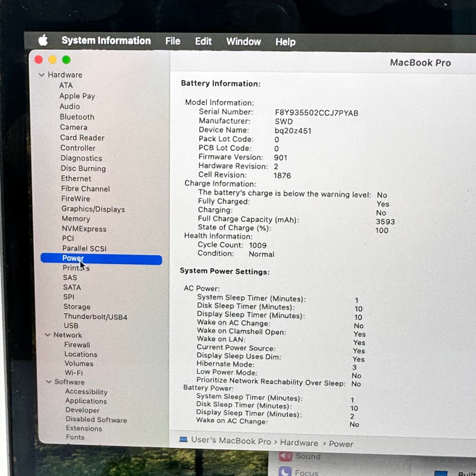Select Wi-Fi under Network

point(74,373)
